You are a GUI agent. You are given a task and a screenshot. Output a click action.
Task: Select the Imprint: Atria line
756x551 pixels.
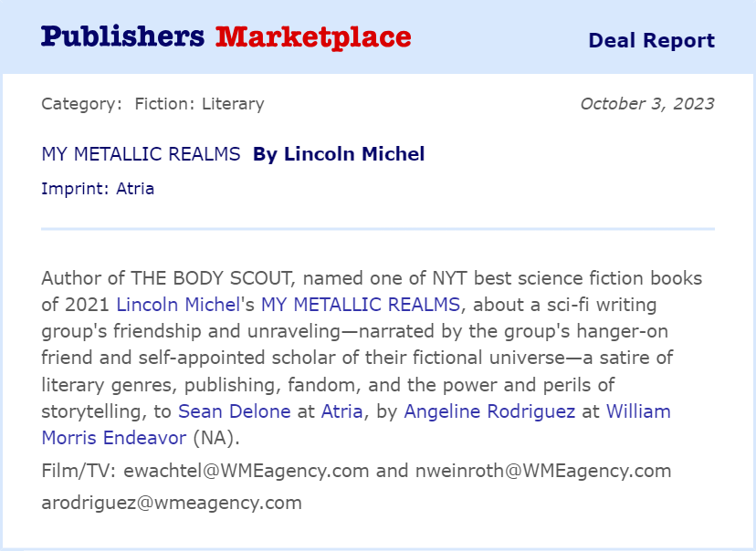click(x=98, y=189)
